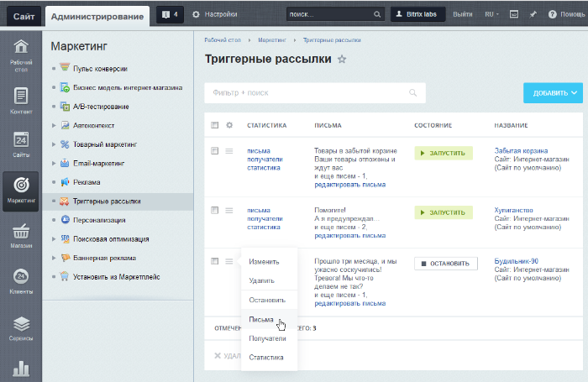
Task: Open the Маркетинг sidebar section
Action: [x=21, y=191]
